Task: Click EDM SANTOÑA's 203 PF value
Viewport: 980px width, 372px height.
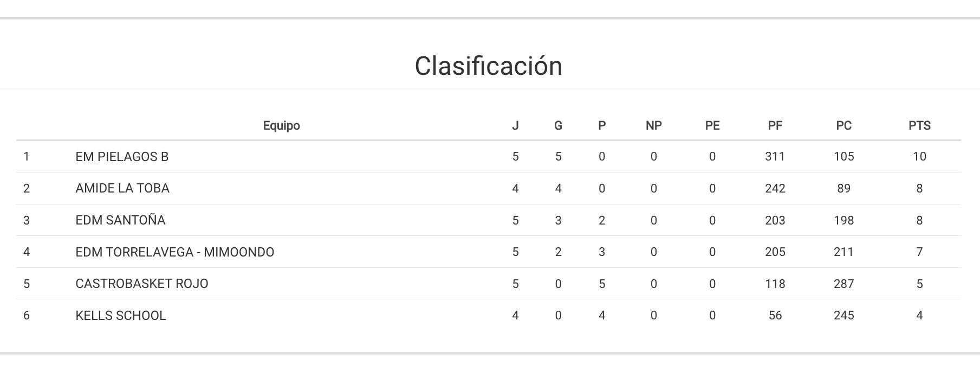Action: (775, 220)
